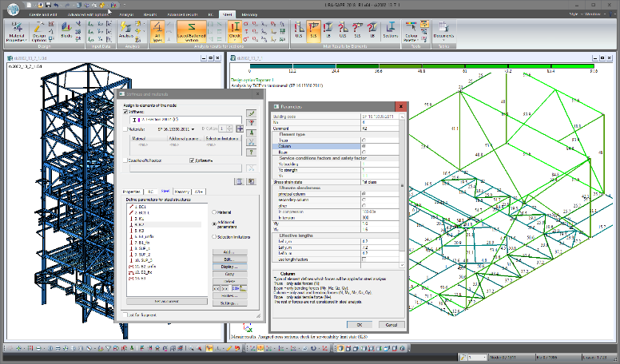Toggle the Stiffness checkbox
This screenshot has width=620, height=364.
pyautogui.click(x=125, y=113)
